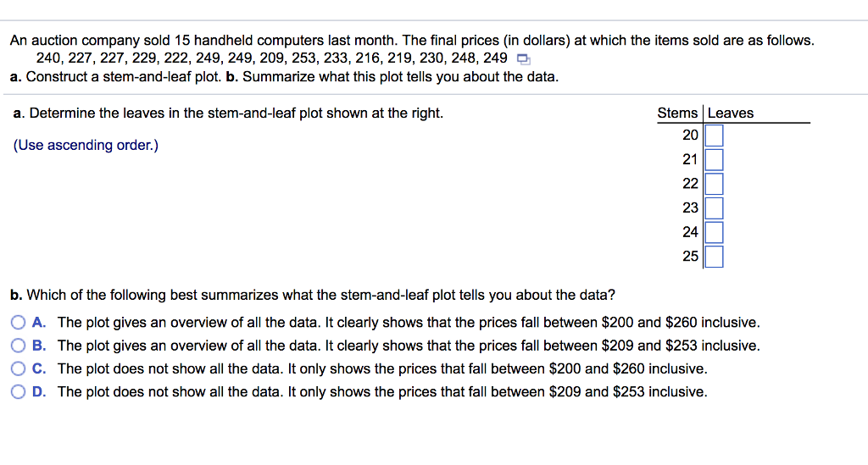Click the leaves input box for stem 20
The width and height of the screenshot is (868, 465).
point(714,136)
